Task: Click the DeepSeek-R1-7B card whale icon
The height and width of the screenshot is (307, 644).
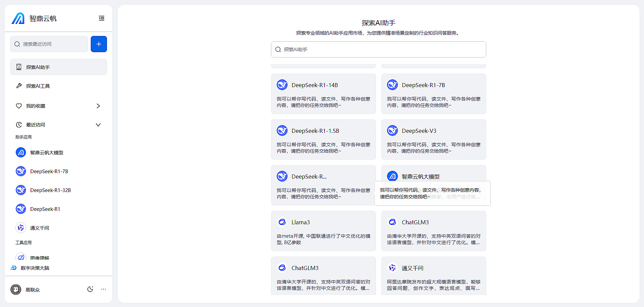Action: 392,85
